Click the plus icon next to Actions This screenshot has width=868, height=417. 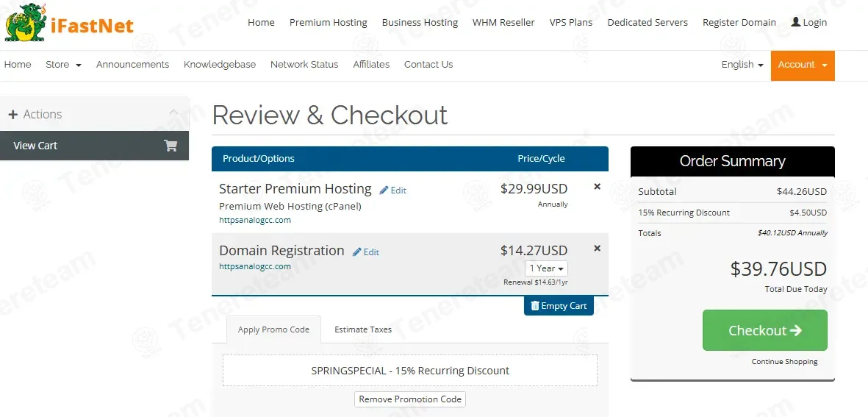13,114
